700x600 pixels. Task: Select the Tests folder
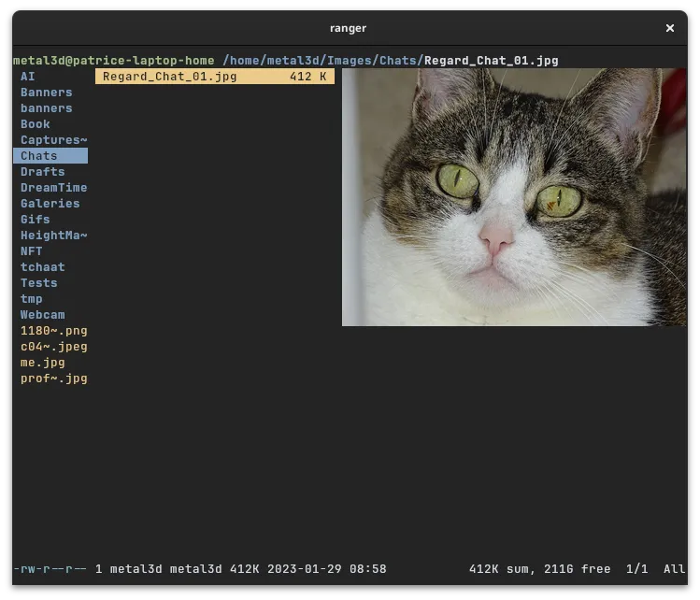pos(39,283)
